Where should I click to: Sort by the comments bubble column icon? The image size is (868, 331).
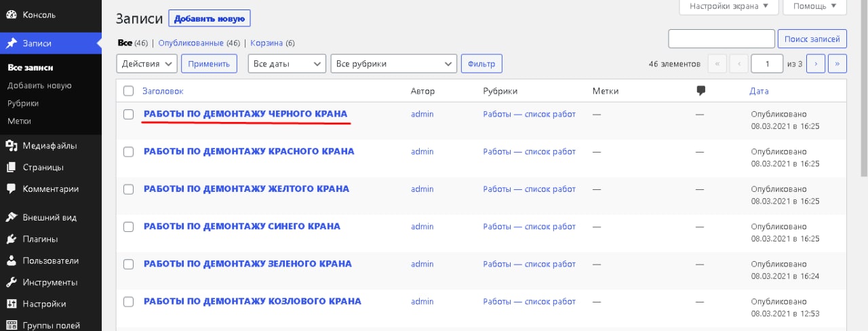tap(701, 91)
